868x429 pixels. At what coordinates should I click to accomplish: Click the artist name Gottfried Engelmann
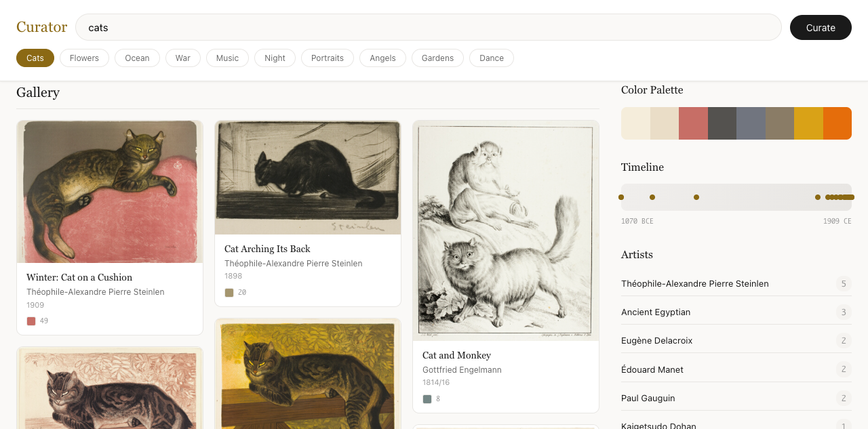point(462,370)
